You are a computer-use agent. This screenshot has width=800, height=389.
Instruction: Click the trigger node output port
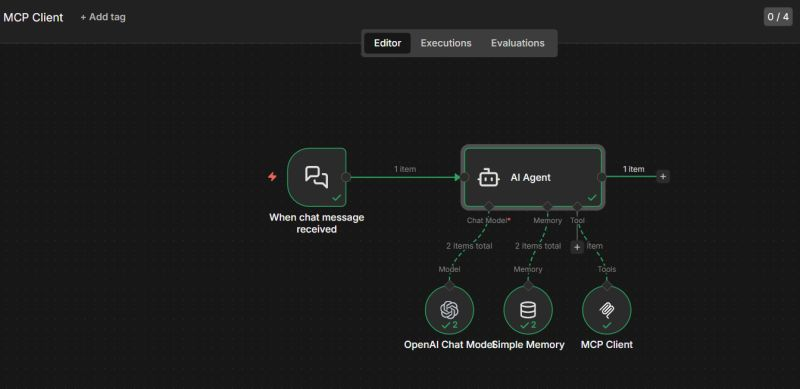[346, 177]
